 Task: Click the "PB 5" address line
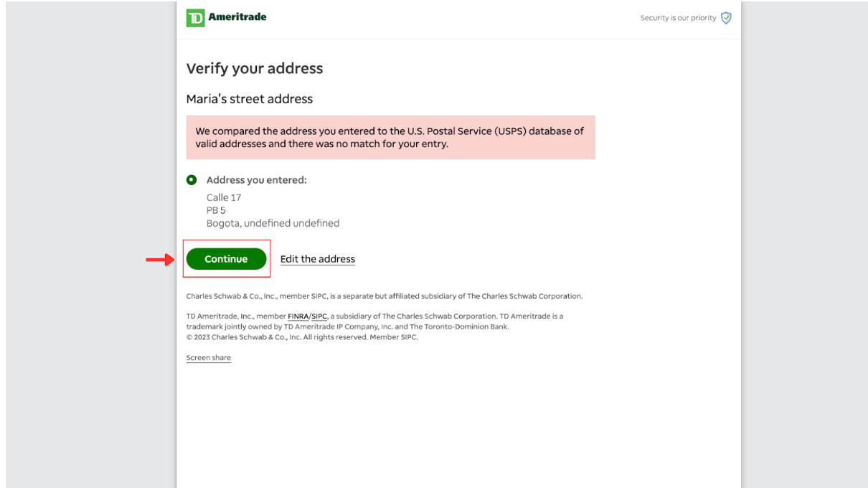[216, 210]
